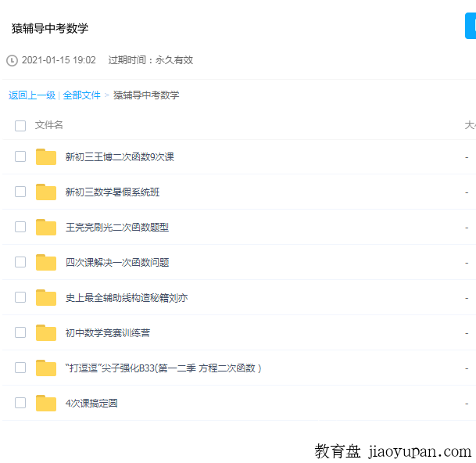Open folder name 4次课搞定圆
Viewport: 476px width, 463px height.
point(91,404)
